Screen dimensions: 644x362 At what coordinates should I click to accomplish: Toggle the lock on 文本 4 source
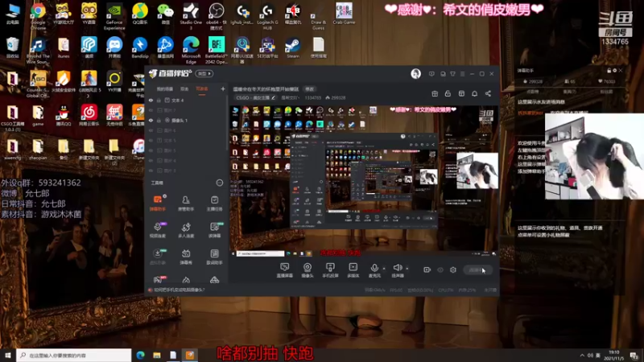pos(159,100)
